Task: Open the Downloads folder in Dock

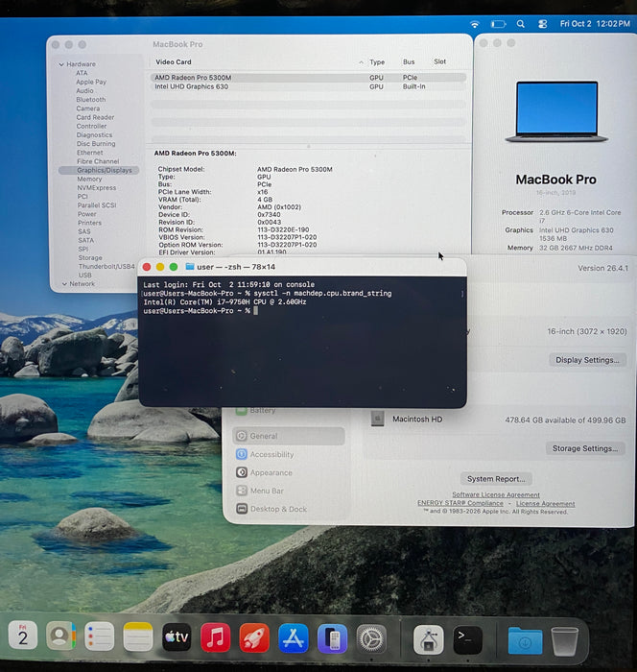Action: tap(525, 640)
